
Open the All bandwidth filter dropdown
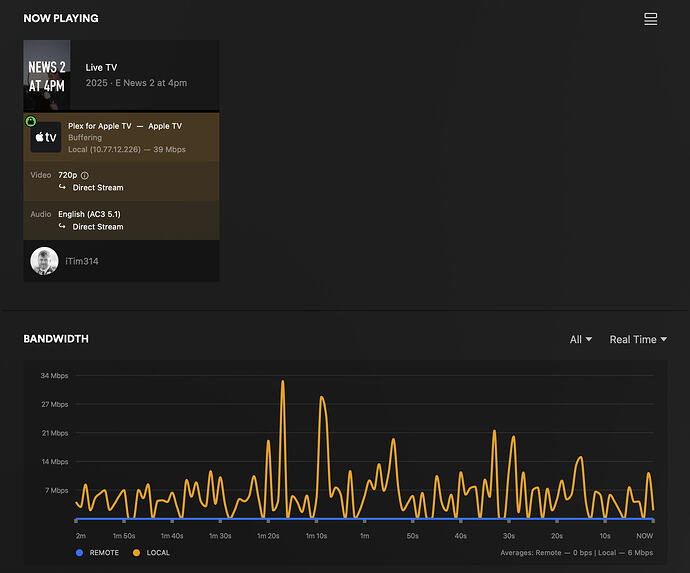point(580,340)
